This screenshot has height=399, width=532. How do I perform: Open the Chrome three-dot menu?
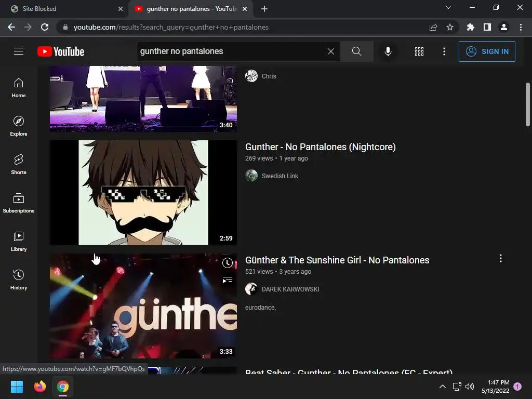click(x=521, y=27)
